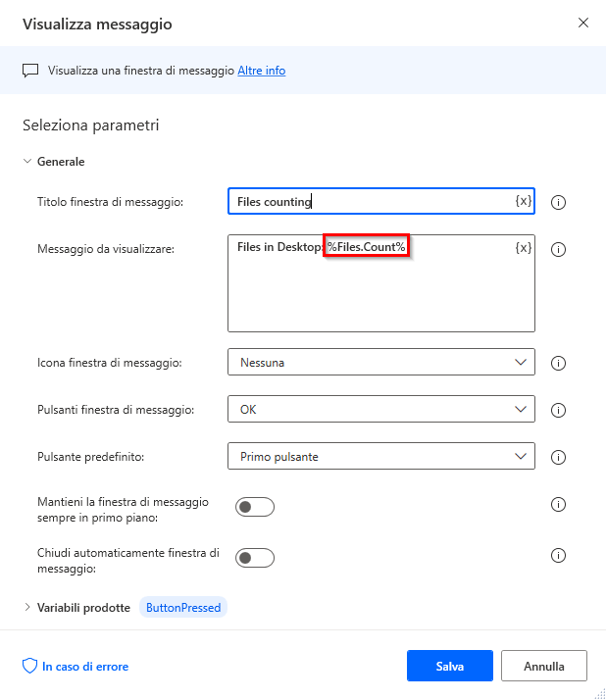Open the Altre info link
Screen dimensions: 606x700
(x=262, y=71)
